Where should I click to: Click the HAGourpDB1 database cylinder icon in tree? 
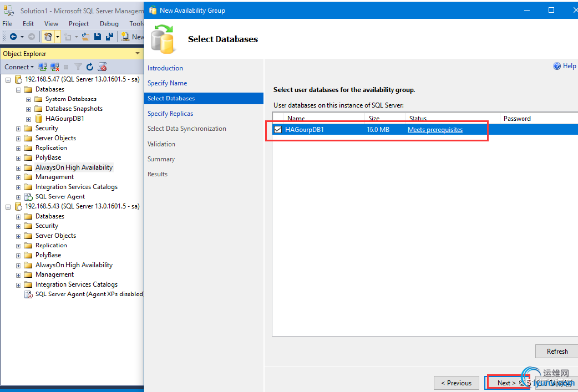pyautogui.click(x=38, y=119)
